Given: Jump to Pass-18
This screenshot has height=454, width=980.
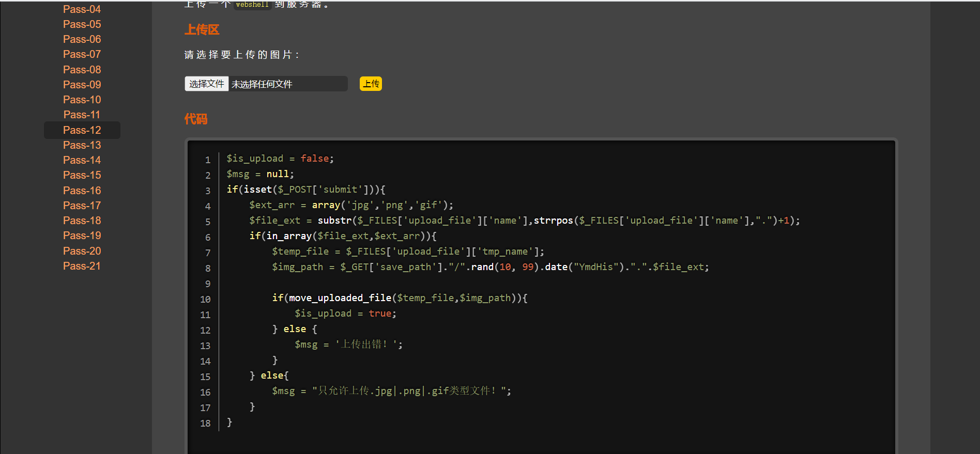Looking at the screenshot, I should (x=82, y=221).
